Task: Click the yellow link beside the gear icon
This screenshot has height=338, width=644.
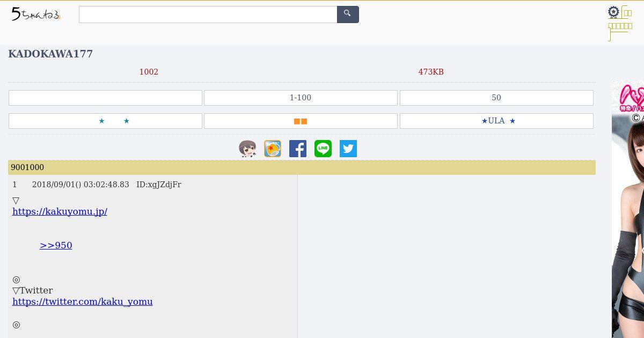Action: [627, 13]
